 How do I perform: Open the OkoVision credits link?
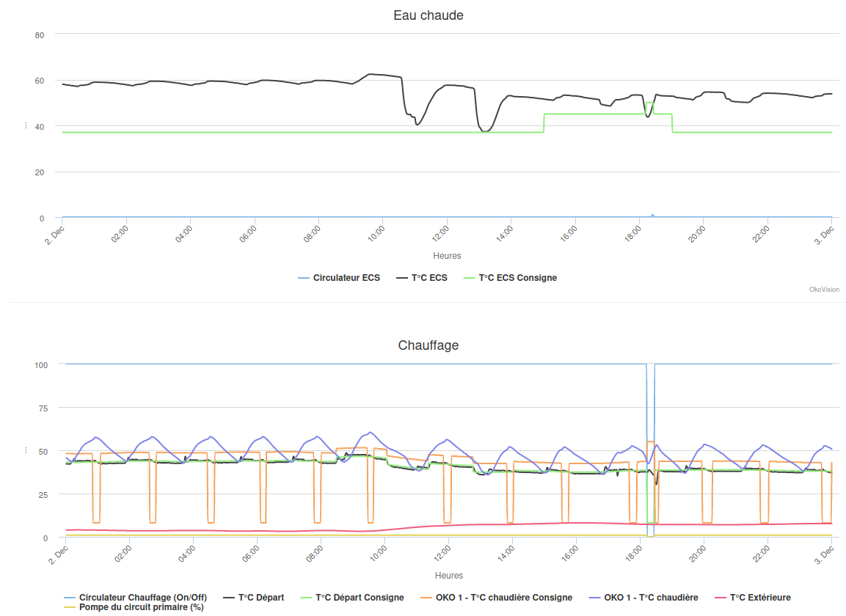pyautogui.click(x=824, y=290)
